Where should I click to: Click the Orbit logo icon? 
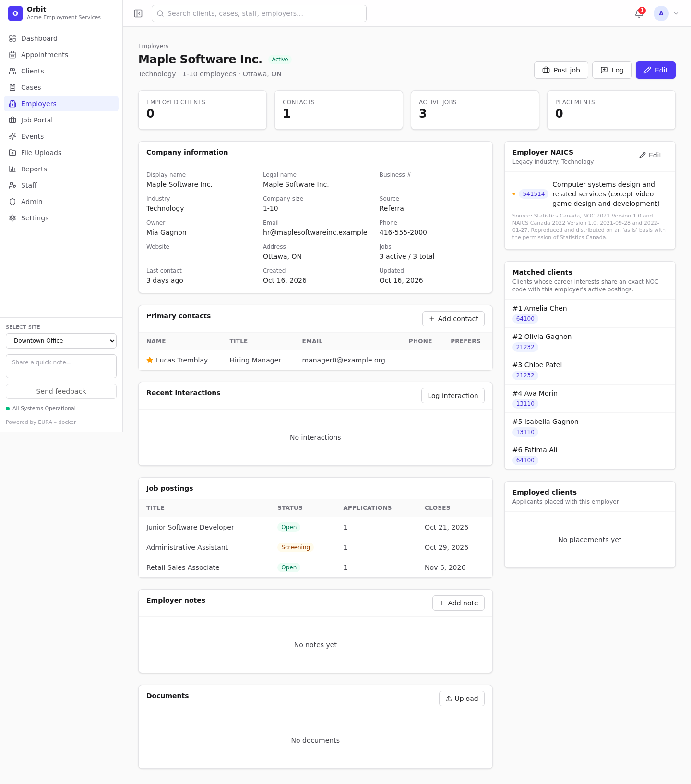(15, 13)
